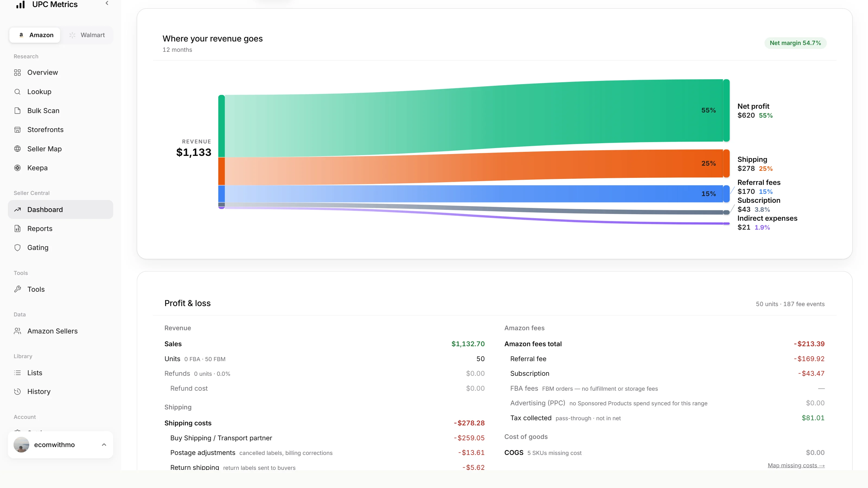Click the ecomwithmo profile avatar
The image size is (868, 488).
pyautogui.click(x=21, y=445)
